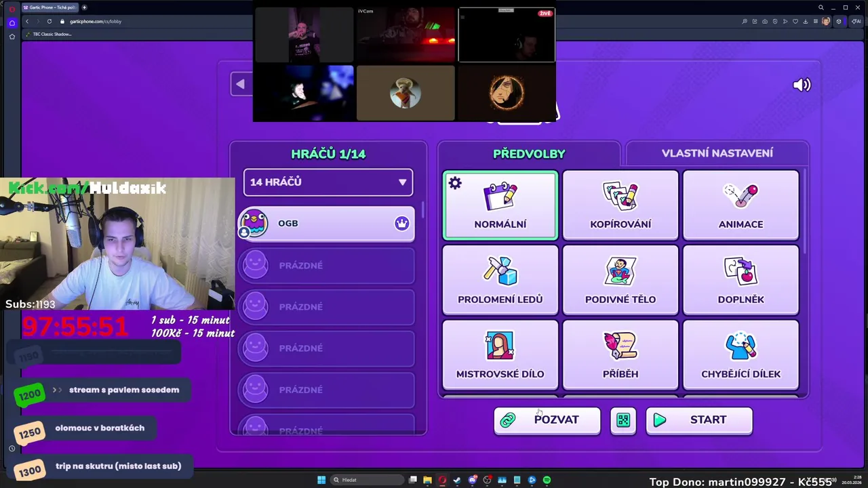868x488 pixels.
Task: Mute the game sound speaker icon
Action: click(802, 85)
